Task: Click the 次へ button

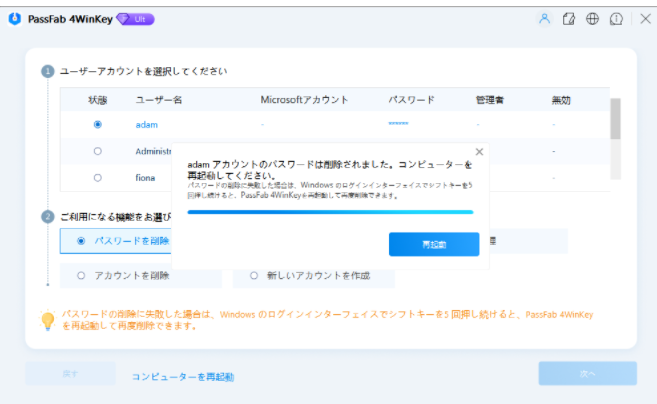Action: 587,373
